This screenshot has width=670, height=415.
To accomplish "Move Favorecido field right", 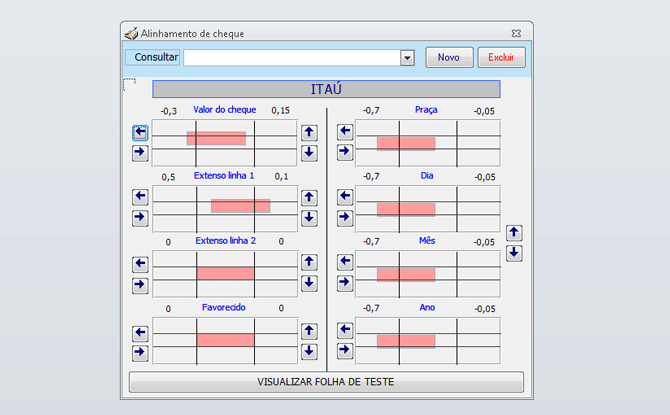I will pos(140,353).
